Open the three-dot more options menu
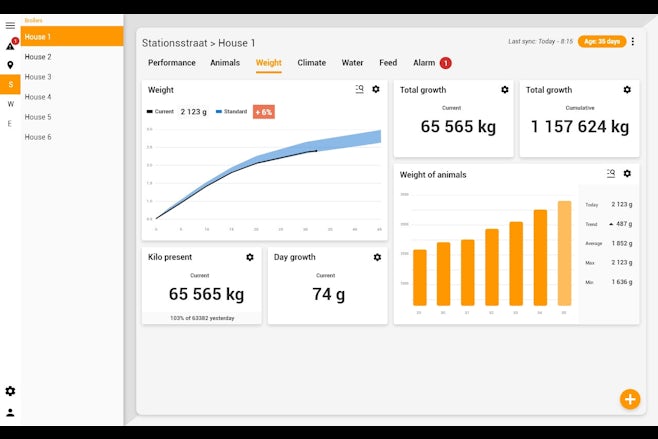Screen dimensions: 658x439 pos(633,41)
